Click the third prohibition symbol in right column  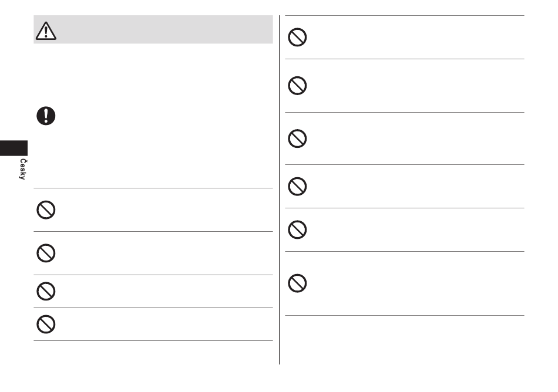tap(297, 138)
